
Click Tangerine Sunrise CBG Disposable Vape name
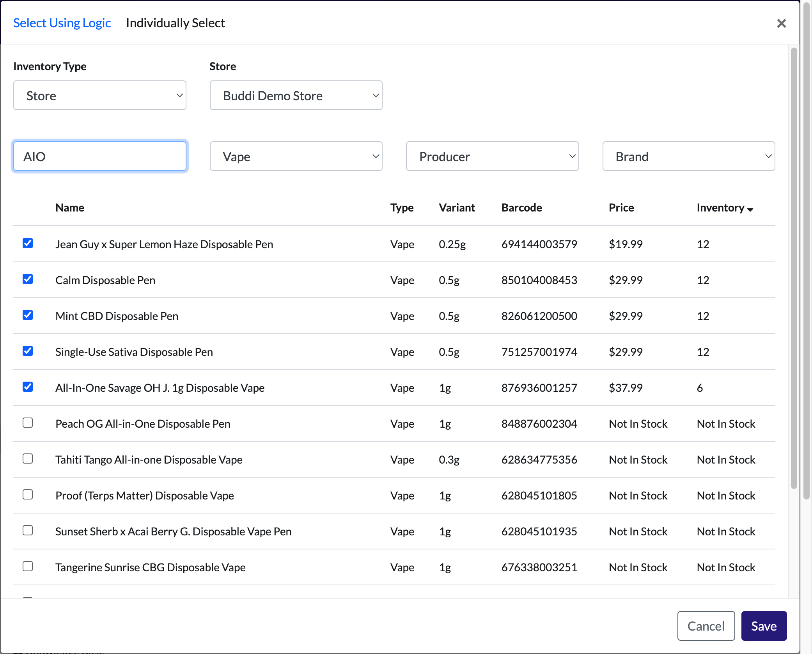tap(151, 567)
